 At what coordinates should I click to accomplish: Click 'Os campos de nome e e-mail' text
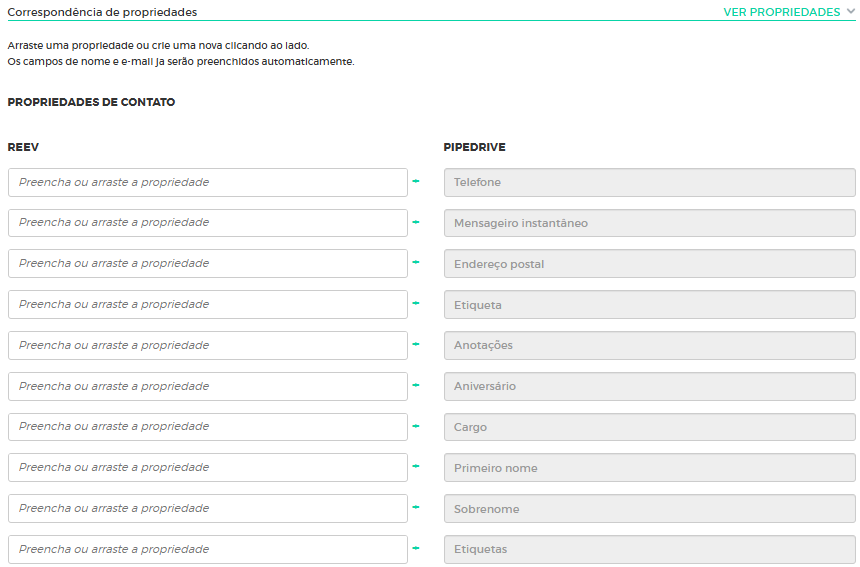[x=181, y=61]
